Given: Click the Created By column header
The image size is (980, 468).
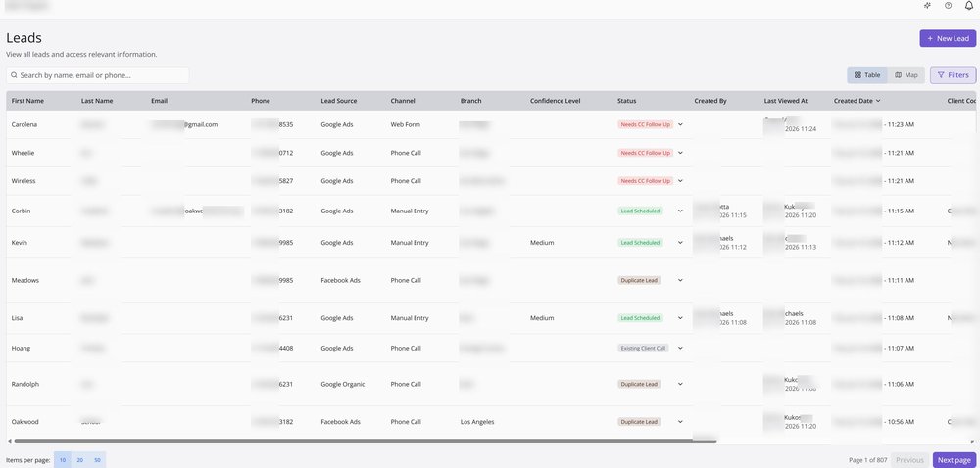Looking at the screenshot, I should pyautogui.click(x=710, y=101).
